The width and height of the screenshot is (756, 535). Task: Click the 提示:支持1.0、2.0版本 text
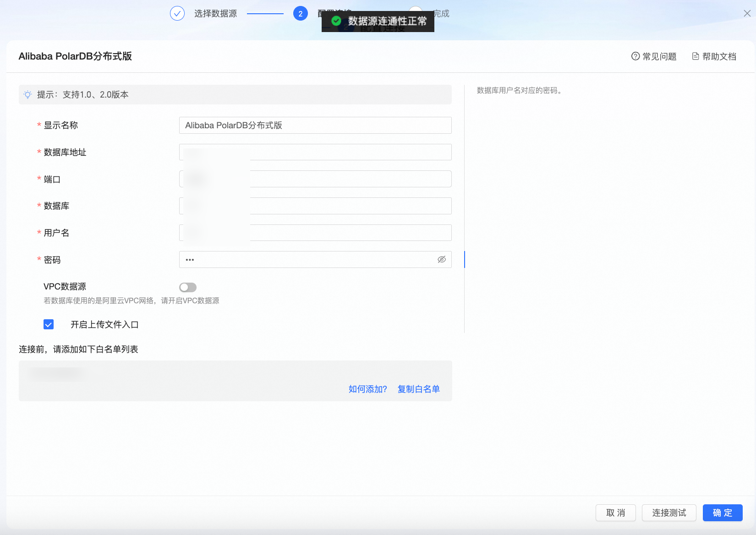pyautogui.click(x=83, y=94)
